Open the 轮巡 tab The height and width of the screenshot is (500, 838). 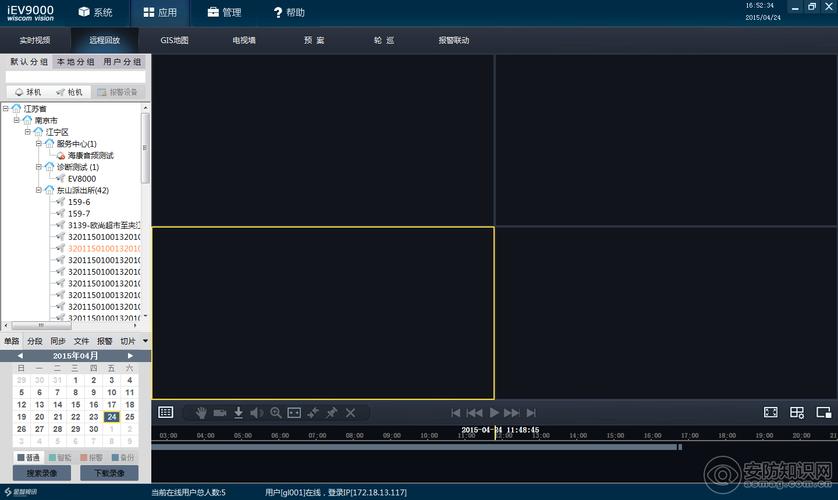[x=384, y=40]
